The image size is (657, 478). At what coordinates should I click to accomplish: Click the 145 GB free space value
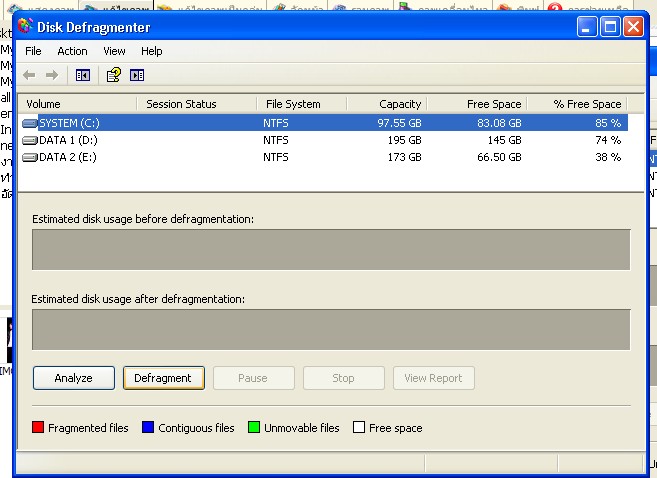[x=504, y=140]
